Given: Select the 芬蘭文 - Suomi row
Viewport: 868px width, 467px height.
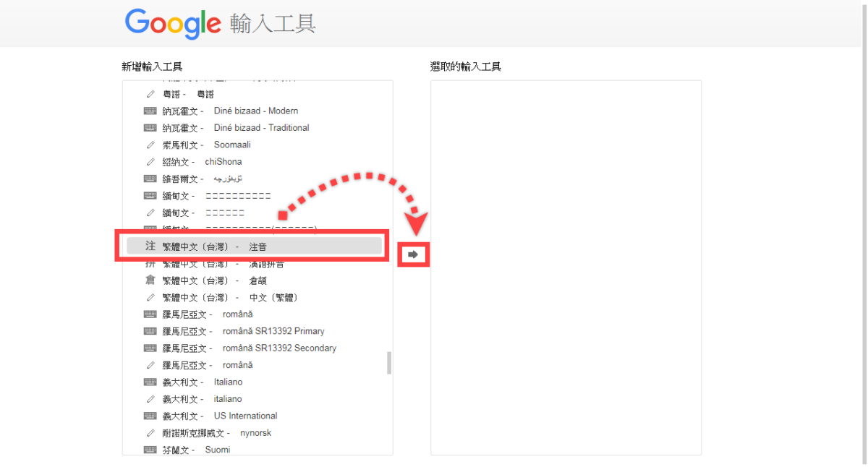Looking at the screenshot, I should click(x=255, y=450).
